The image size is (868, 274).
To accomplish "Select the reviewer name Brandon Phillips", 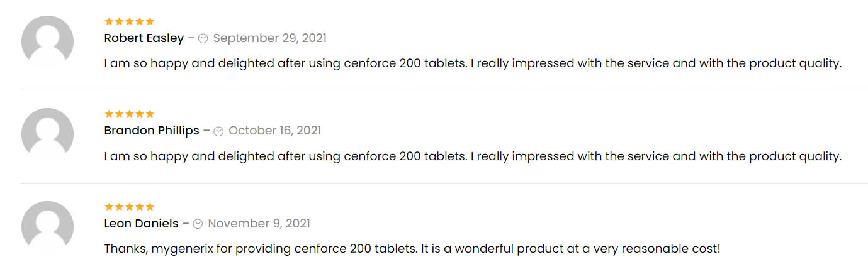I will [152, 131].
